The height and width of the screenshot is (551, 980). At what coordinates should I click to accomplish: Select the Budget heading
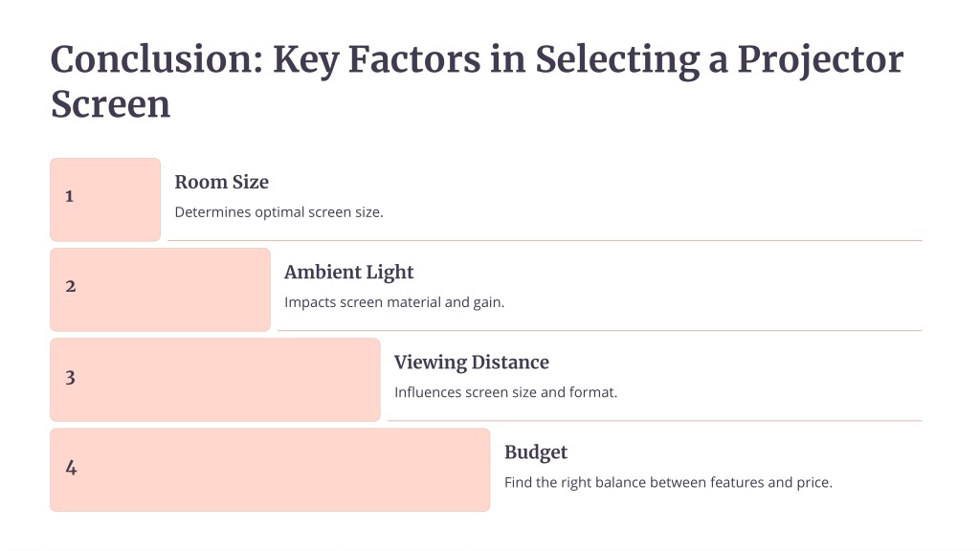(536, 452)
